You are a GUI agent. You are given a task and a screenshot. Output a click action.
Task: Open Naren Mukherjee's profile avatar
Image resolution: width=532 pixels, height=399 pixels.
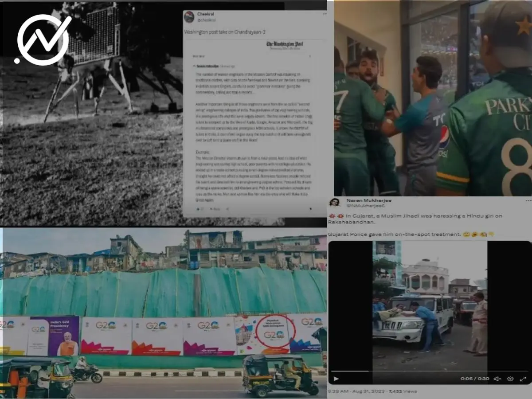(x=335, y=202)
